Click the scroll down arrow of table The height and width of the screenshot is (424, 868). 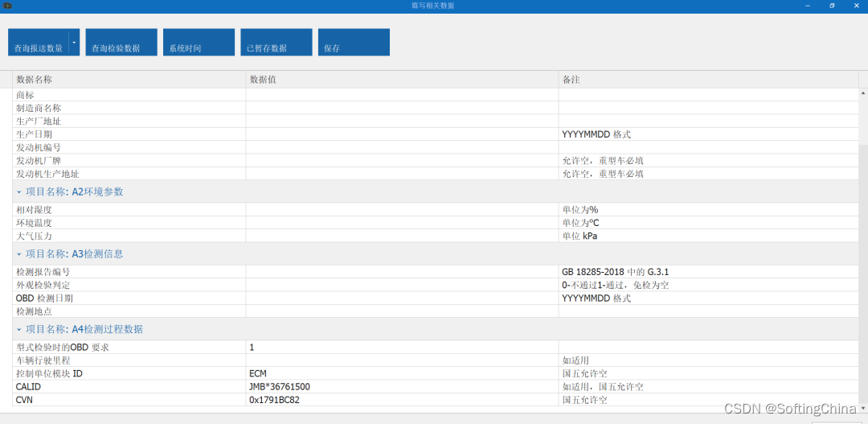[863, 407]
